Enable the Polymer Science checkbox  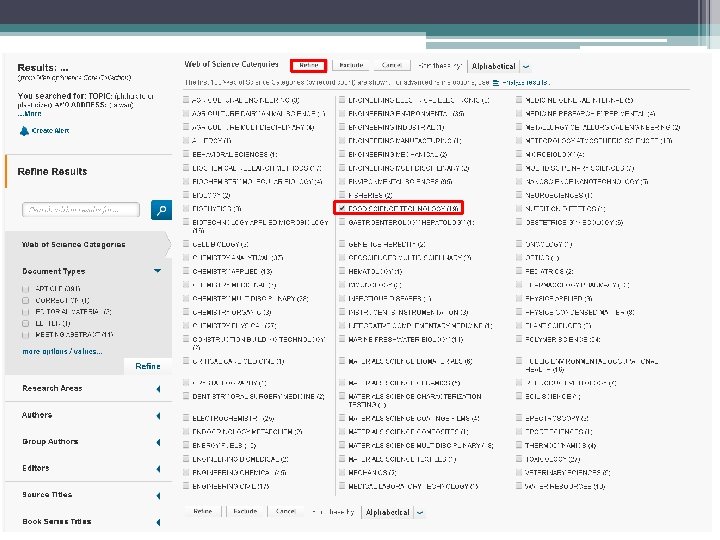click(519, 339)
